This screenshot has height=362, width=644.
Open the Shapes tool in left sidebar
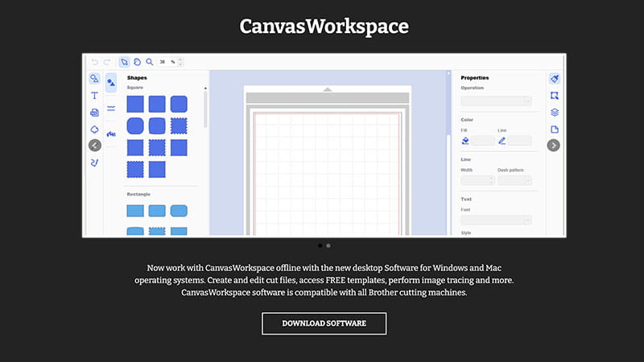click(94, 79)
